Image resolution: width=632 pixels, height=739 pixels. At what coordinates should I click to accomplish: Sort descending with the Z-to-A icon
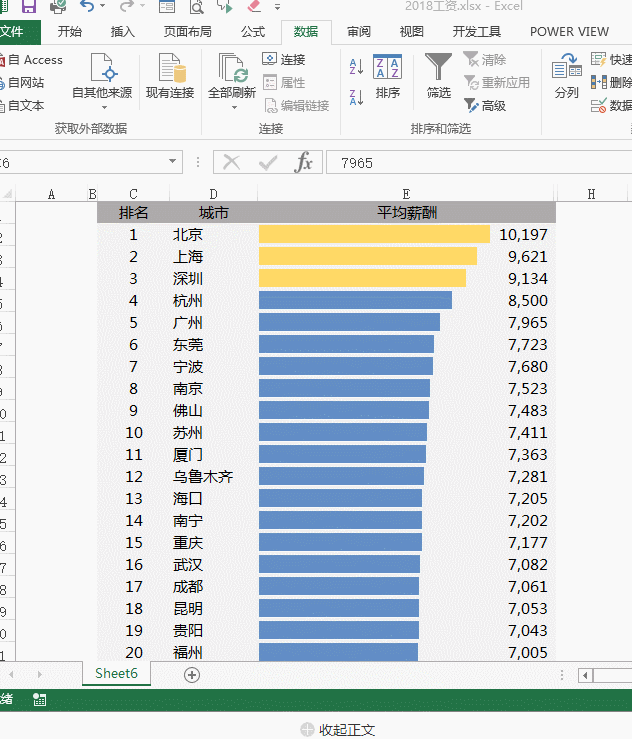coord(357,97)
